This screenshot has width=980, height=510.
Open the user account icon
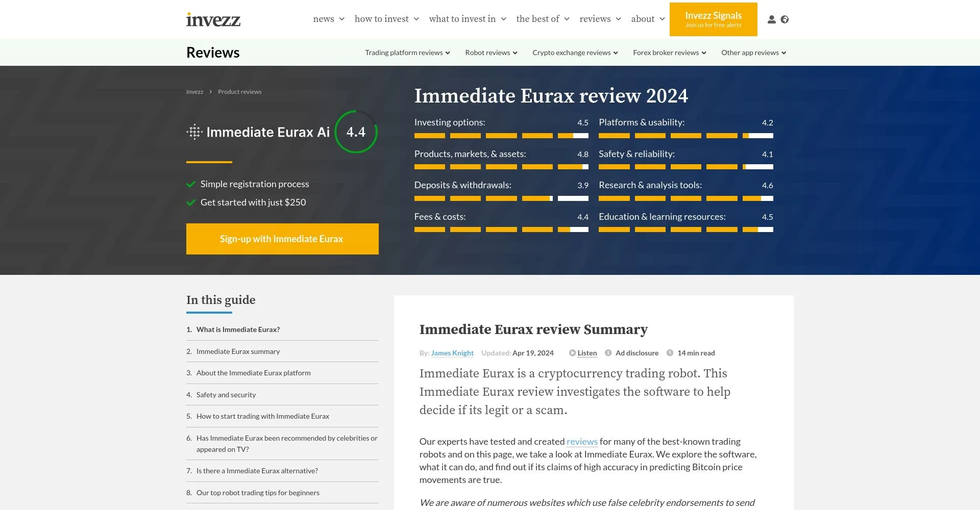(772, 19)
